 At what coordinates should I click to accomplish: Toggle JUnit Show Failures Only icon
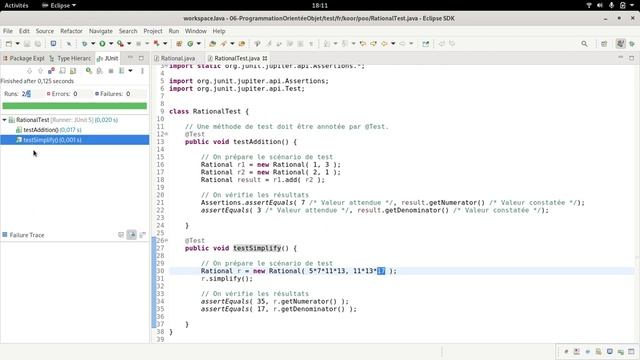pos(51,71)
